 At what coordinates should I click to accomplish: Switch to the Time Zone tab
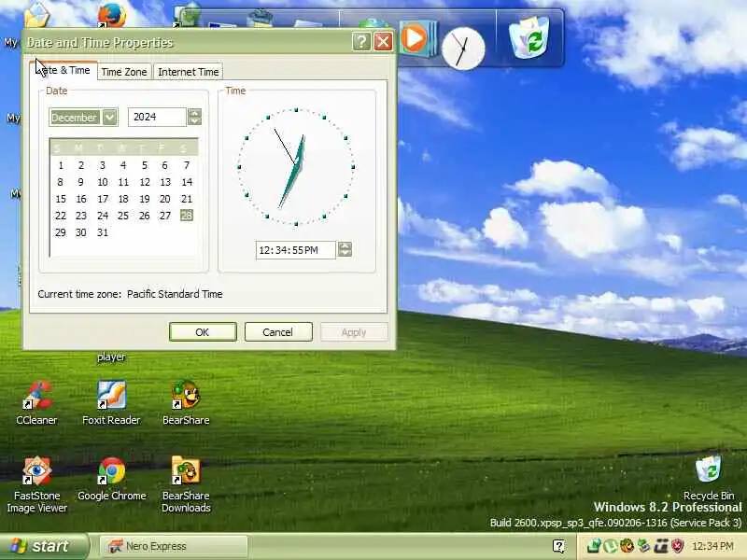coord(124,72)
